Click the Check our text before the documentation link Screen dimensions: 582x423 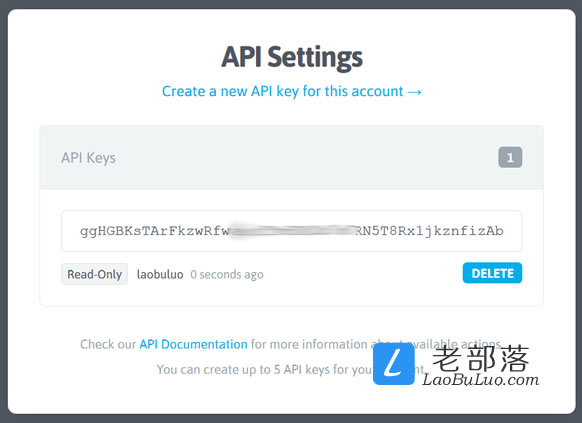(x=108, y=344)
